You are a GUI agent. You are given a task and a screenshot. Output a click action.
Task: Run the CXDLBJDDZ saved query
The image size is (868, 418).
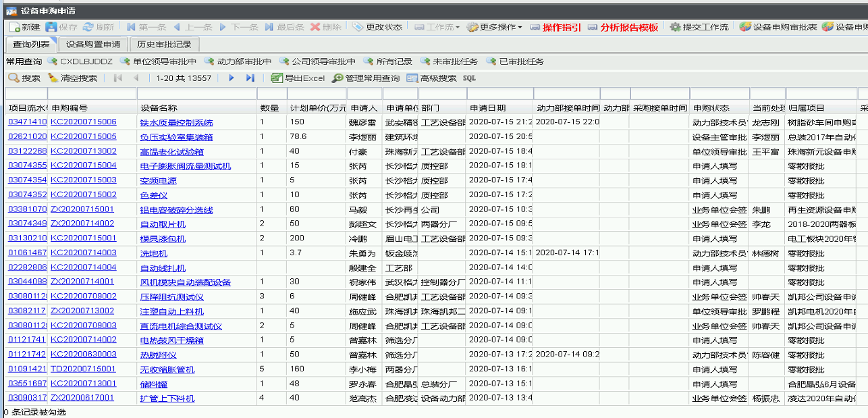(80, 61)
